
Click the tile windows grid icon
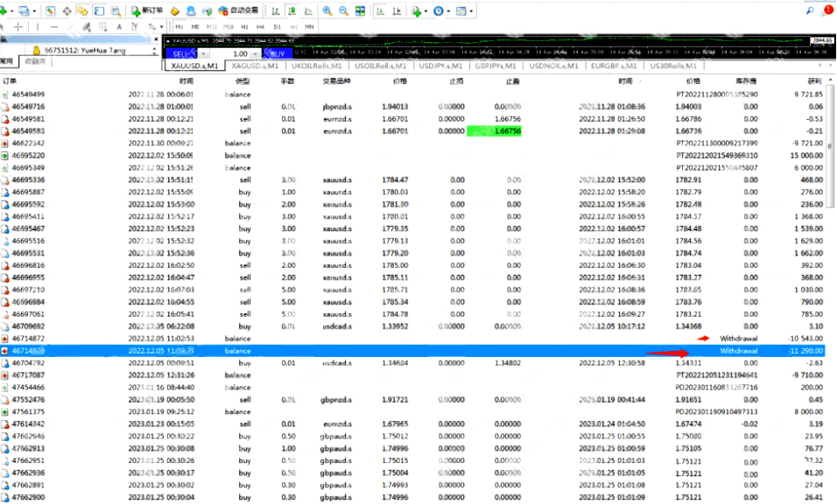pyautogui.click(x=361, y=10)
